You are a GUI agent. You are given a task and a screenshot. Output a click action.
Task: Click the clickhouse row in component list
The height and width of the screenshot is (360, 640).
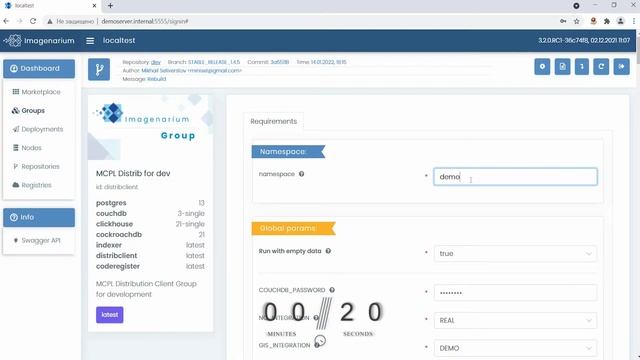pos(150,224)
